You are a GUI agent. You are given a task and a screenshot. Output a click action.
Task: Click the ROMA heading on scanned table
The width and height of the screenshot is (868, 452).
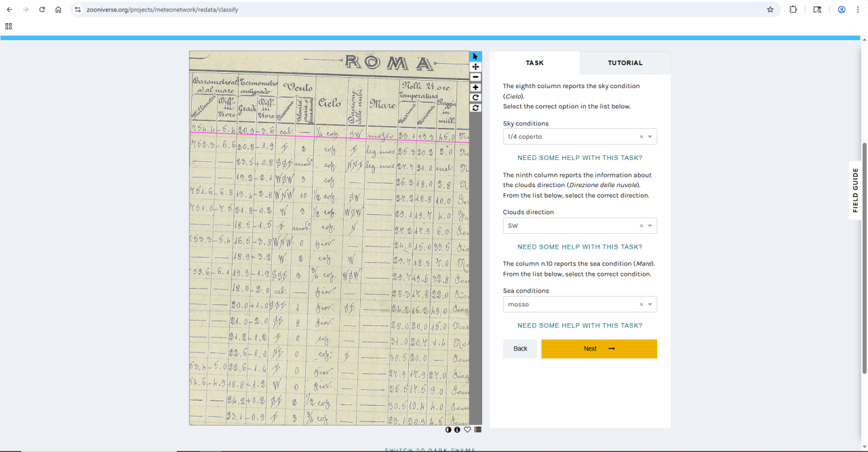[389, 63]
